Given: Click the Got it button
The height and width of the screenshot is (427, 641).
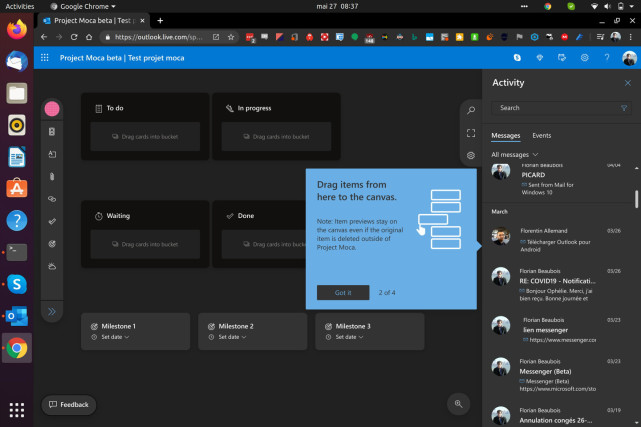Looking at the screenshot, I should [343, 293].
